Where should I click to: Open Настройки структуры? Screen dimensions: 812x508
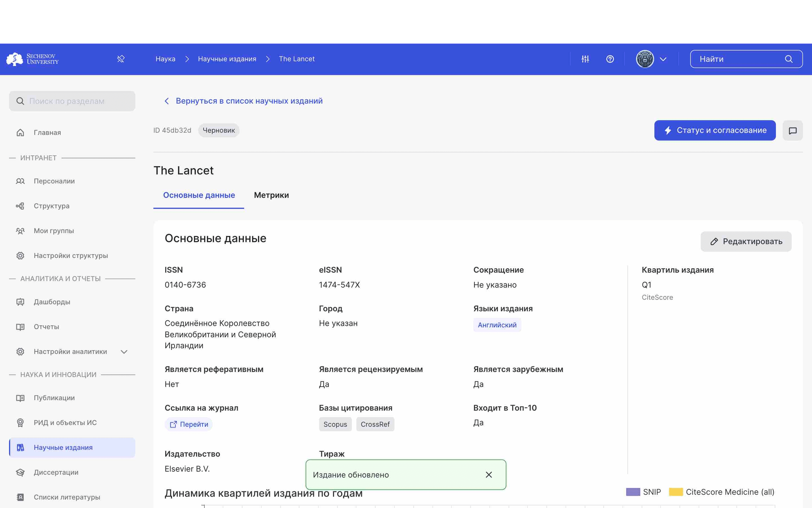point(72,256)
